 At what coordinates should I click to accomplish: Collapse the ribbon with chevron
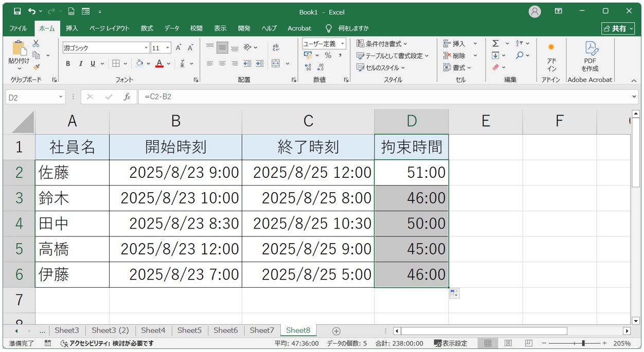(634, 80)
